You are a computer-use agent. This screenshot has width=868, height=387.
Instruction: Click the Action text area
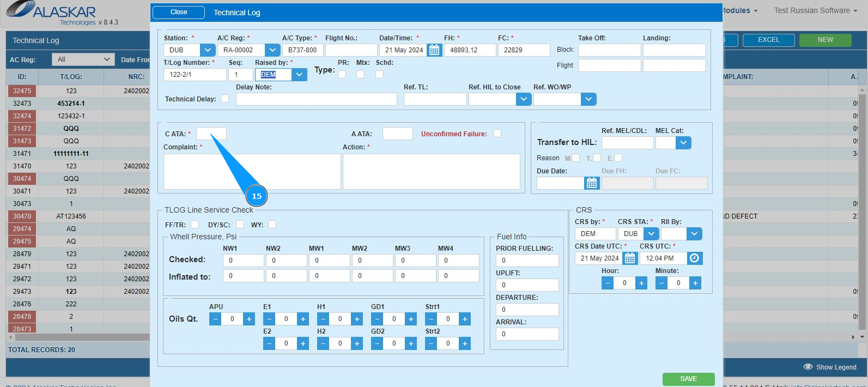coord(431,172)
